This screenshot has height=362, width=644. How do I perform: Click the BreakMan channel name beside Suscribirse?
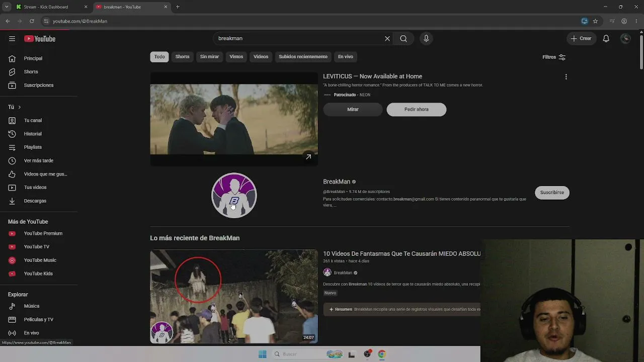pos(337,182)
